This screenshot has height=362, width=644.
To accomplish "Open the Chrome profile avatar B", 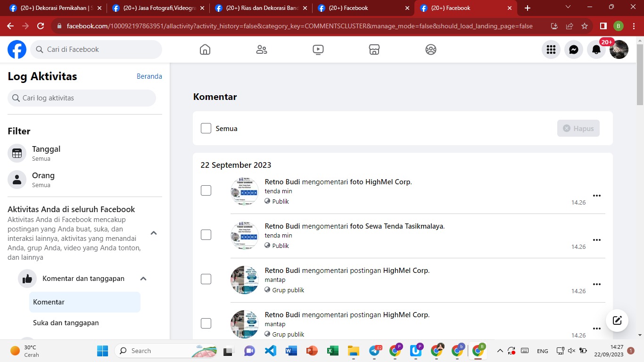I will 619,26.
